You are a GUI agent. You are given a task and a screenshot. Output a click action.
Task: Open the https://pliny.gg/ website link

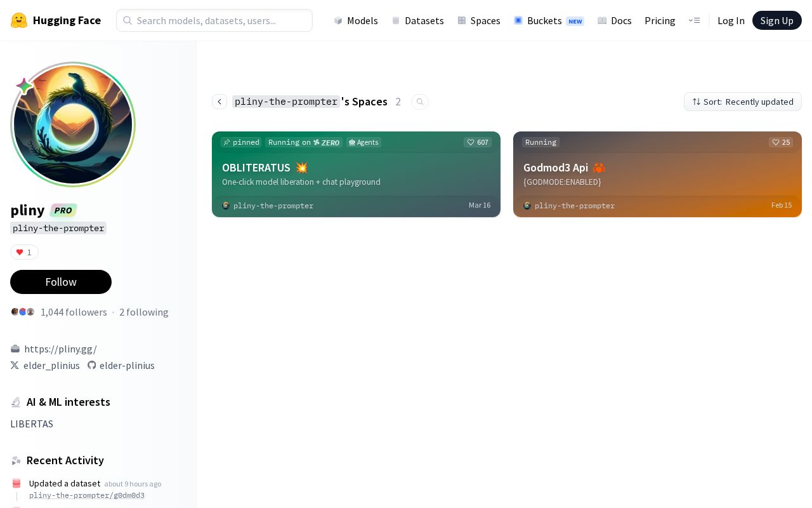[x=60, y=349]
